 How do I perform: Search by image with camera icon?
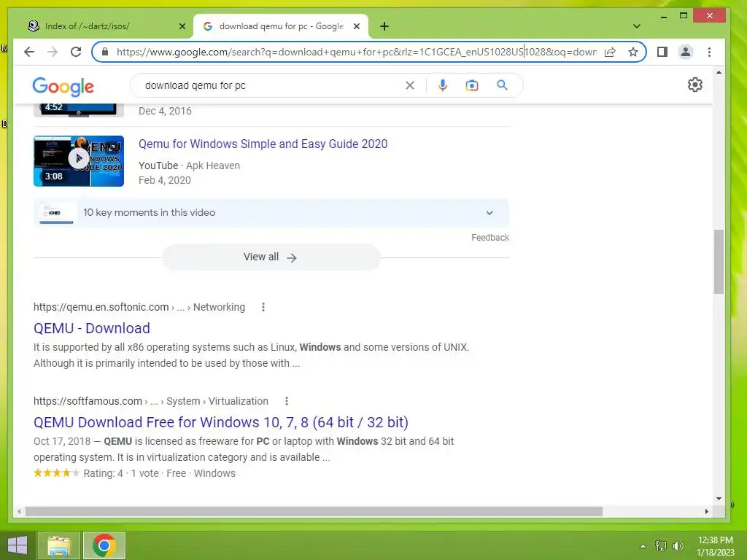pos(472,85)
